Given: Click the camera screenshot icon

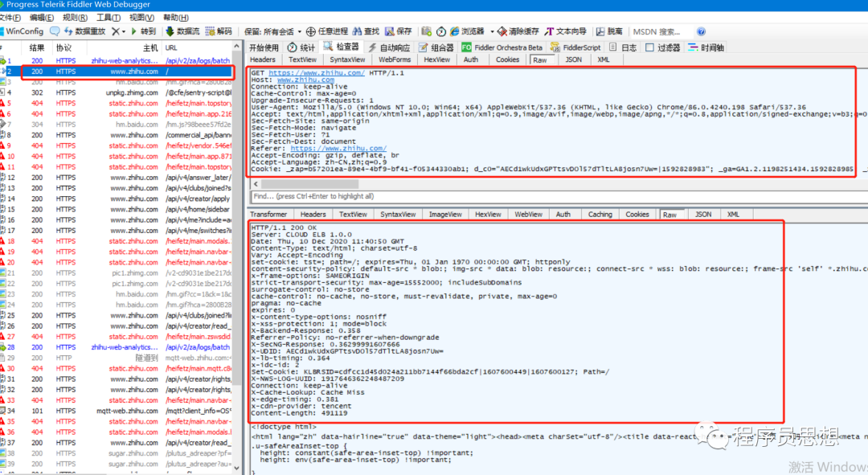Looking at the screenshot, I should [426, 31].
